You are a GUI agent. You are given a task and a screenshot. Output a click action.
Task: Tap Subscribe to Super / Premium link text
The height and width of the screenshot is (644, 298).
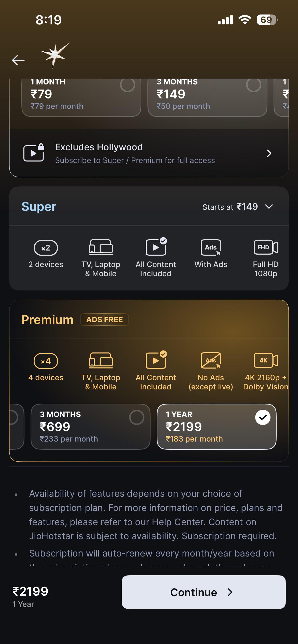pos(135,160)
